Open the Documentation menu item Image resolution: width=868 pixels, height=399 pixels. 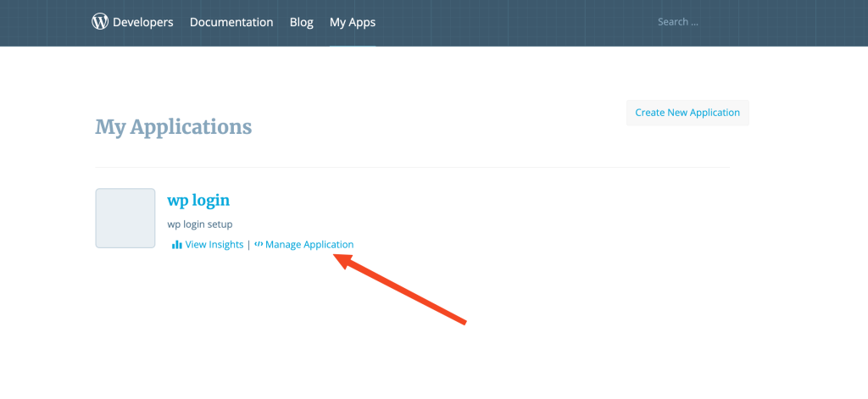tap(231, 22)
